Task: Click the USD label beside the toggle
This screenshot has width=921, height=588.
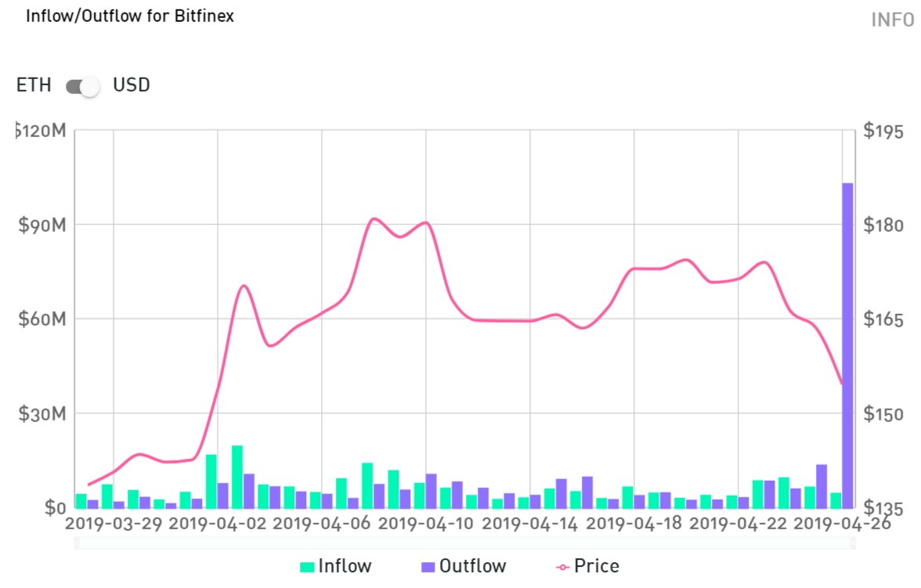Action: pyautogui.click(x=133, y=85)
